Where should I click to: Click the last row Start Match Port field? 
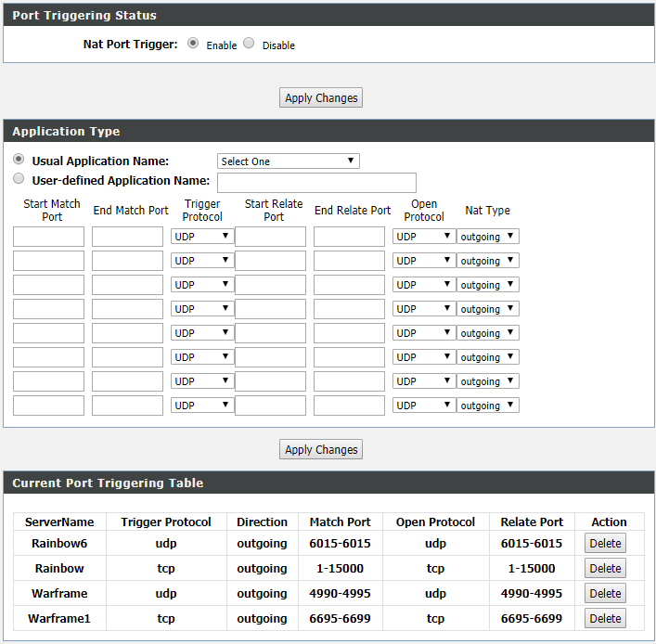[48, 406]
